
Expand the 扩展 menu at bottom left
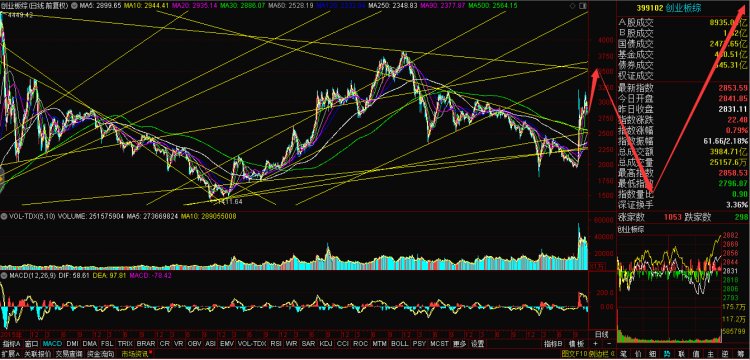[11, 354]
